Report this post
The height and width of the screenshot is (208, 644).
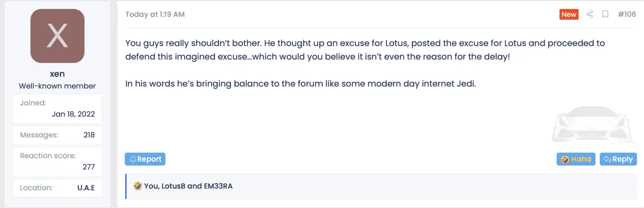tap(145, 159)
